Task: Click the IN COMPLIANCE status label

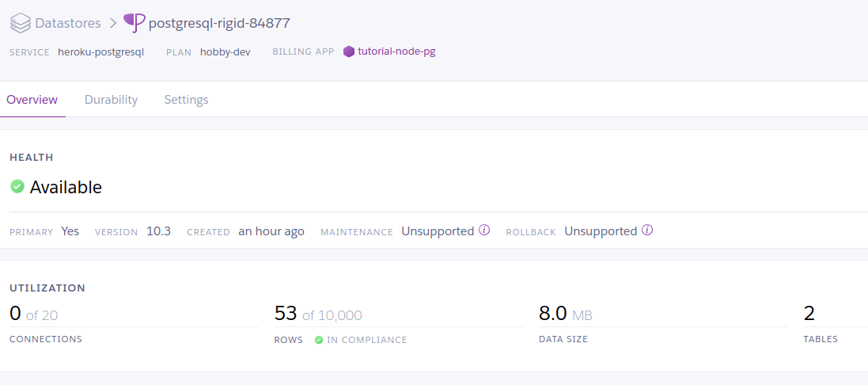Action: coord(367,340)
